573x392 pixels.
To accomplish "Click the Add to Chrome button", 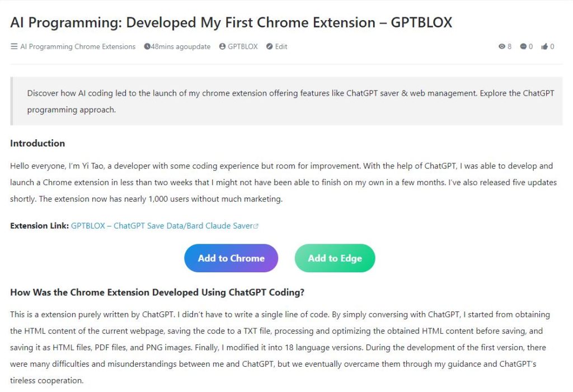I will pos(231,258).
